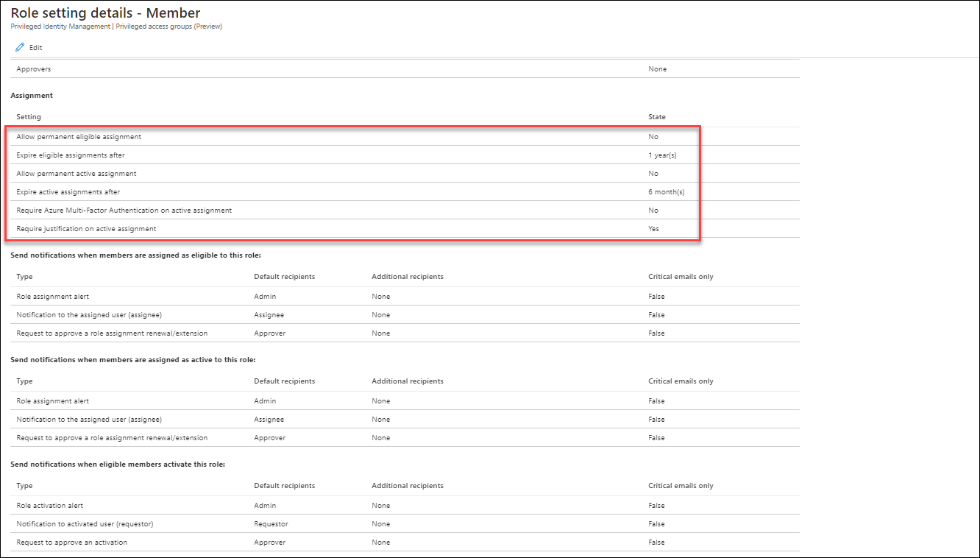This screenshot has height=558, width=980.
Task: Click the None value for Approvers
Action: tap(658, 69)
